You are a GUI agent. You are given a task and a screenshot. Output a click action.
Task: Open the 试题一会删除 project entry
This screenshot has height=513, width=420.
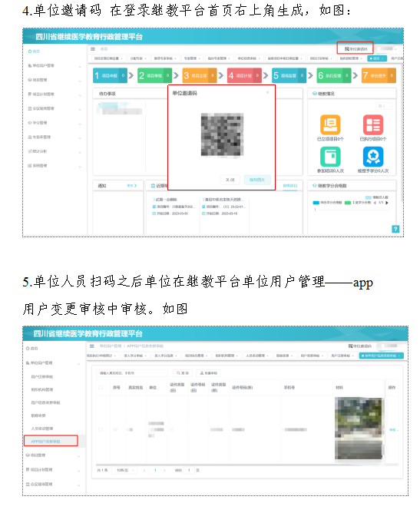pyautogui.click(x=165, y=199)
